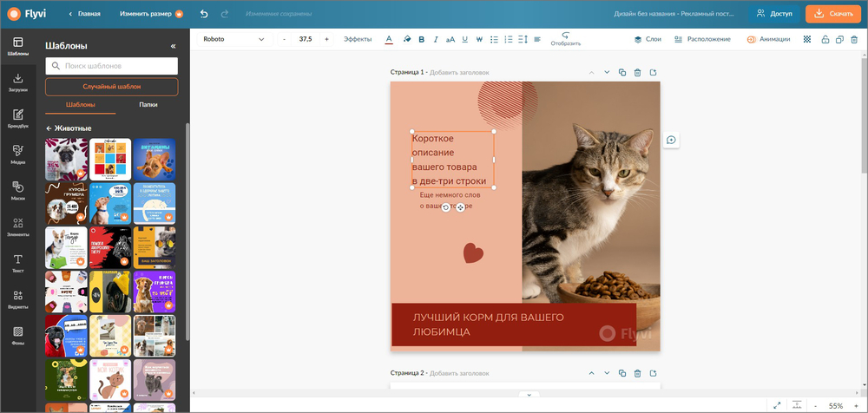Switch to the Папки tab
The width and height of the screenshot is (868, 413).
click(148, 104)
